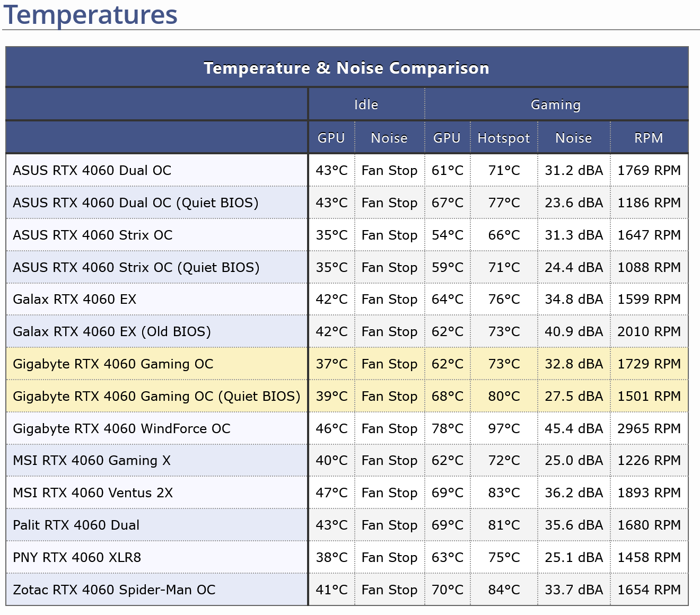The height and width of the screenshot is (615, 700).
Task: Click the 84°C hotspot cell
Action: 504,590
